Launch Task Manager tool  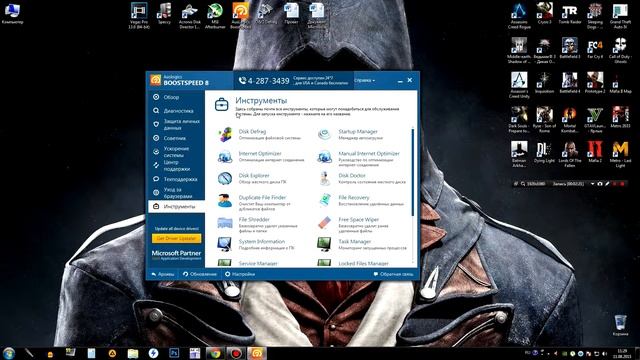pos(355,242)
